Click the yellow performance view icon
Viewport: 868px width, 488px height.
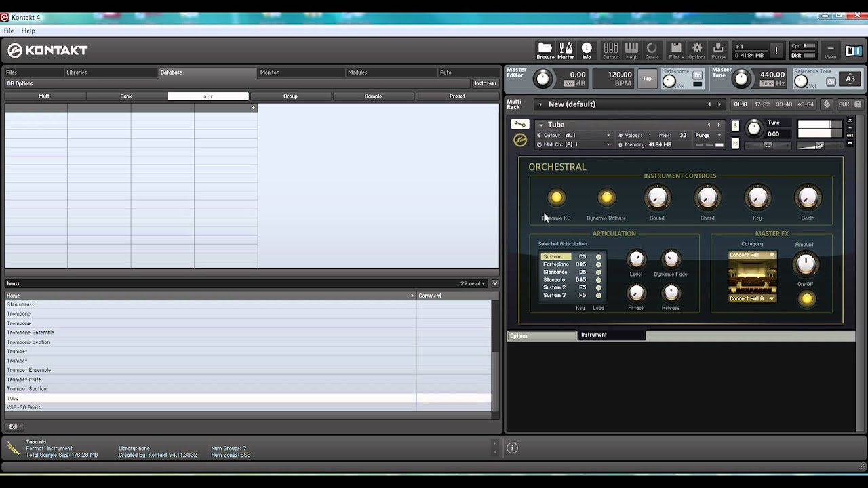point(519,140)
